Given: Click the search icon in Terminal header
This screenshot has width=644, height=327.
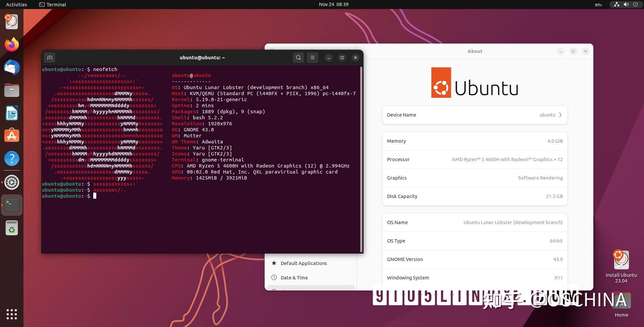Looking at the screenshot, I should (298, 57).
